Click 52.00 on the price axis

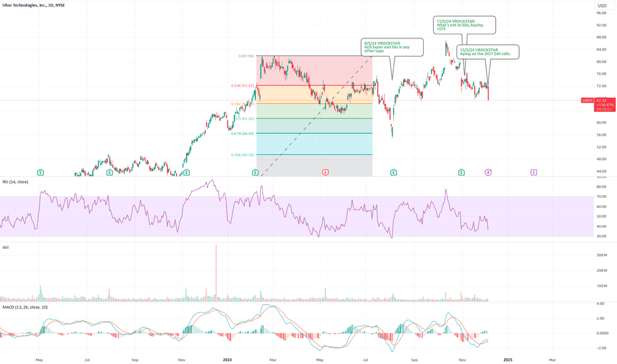pos(601,147)
